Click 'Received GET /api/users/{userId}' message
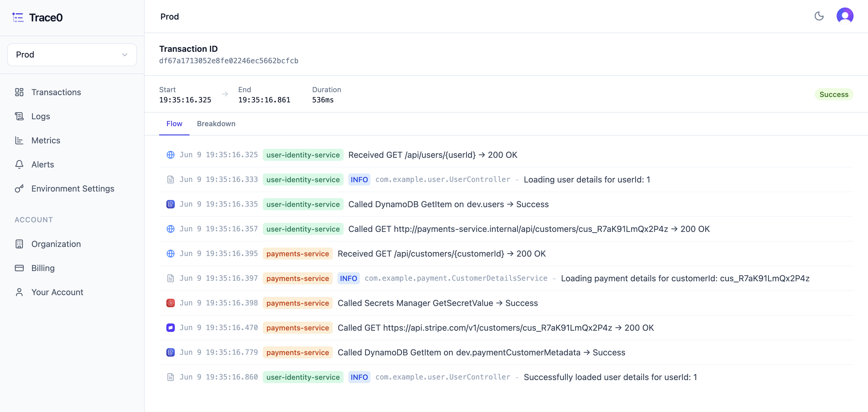This screenshot has width=868, height=412. 433,155
